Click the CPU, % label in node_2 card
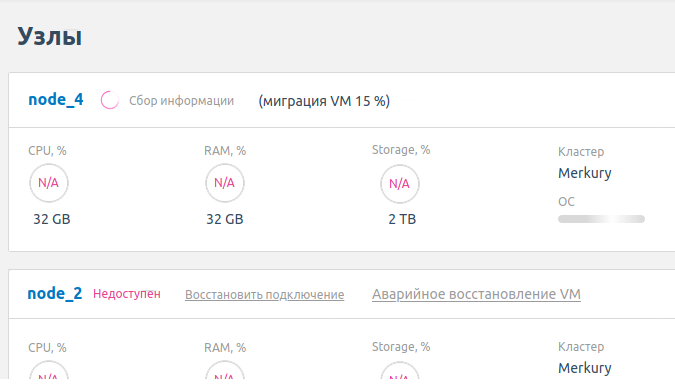The width and height of the screenshot is (675, 386). [x=47, y=348]
